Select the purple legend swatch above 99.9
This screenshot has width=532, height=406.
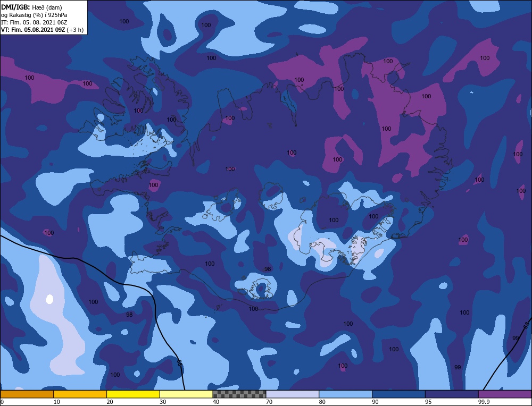click(505, 394)
